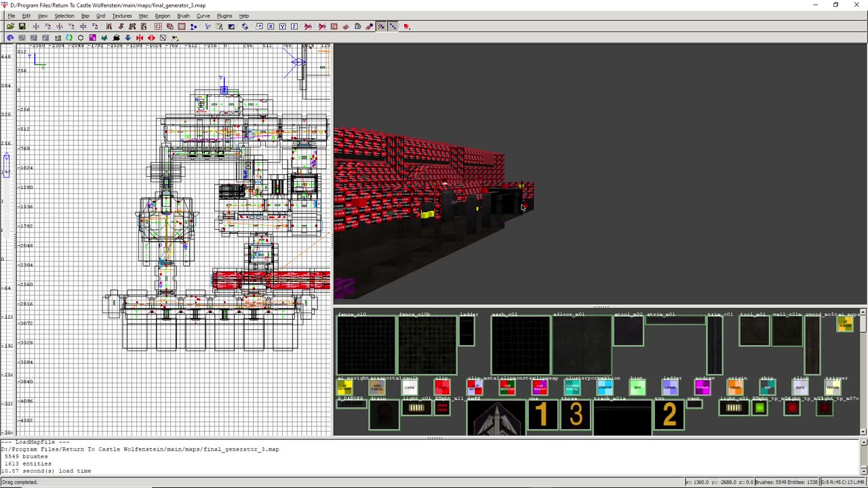Screen dimensions: 868x488
Task: Pick the trigger shader swatch
Action: point(833,388)
